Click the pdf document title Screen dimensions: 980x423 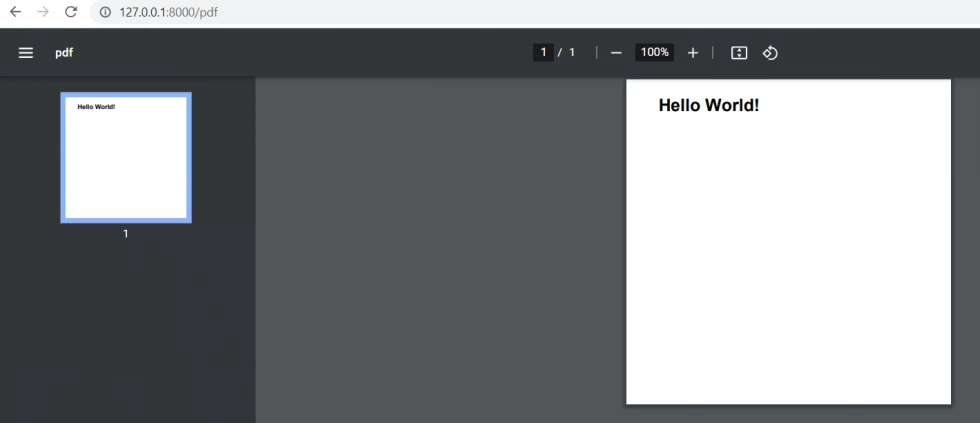tap(64, 53)
